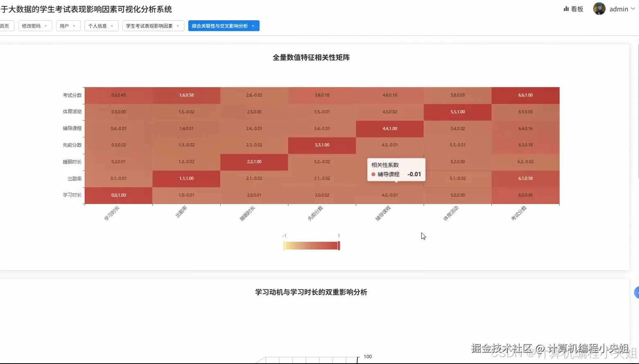Viewport: 639px width, 364px height.
Task: Switch to the 修改密码 tab
Action: [x=35, y=26]
